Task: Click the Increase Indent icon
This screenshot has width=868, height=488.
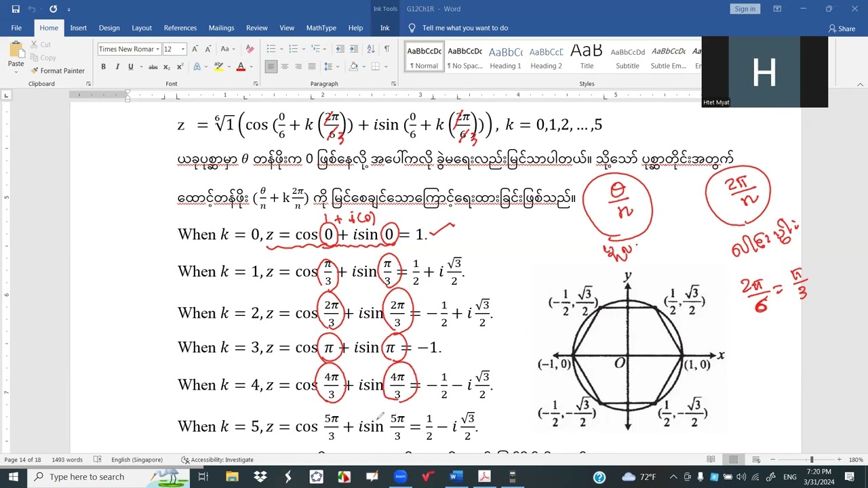Action: [354, 49]
